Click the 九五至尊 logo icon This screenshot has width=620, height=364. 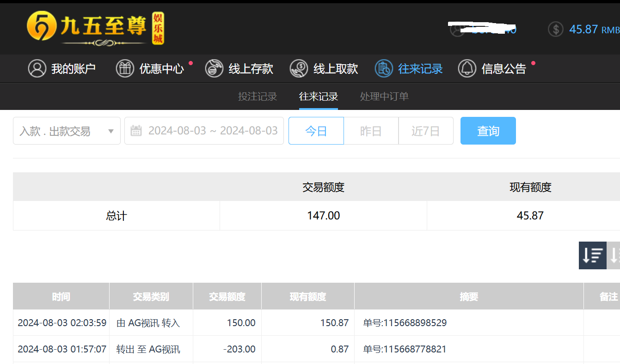click(42, 26)
